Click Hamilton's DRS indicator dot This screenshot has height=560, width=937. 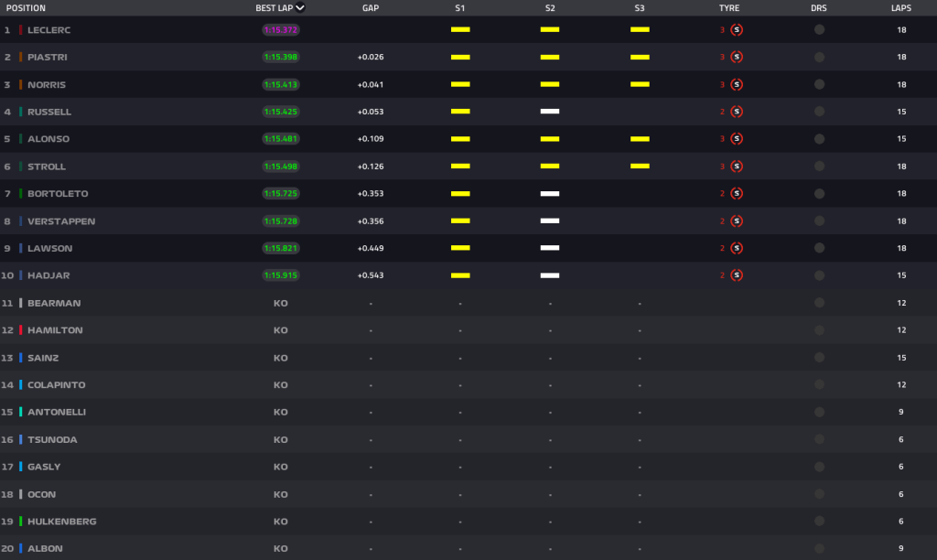pos(819,330)
